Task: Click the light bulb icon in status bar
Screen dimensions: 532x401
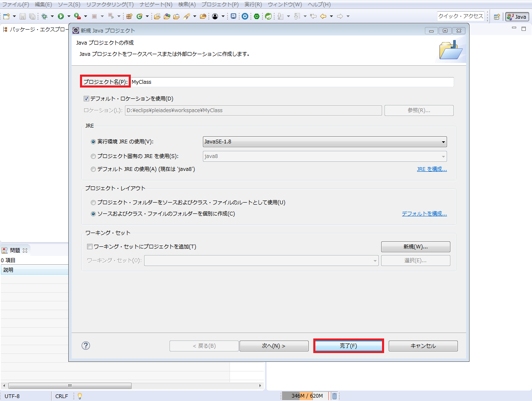Action: [80, 396]
